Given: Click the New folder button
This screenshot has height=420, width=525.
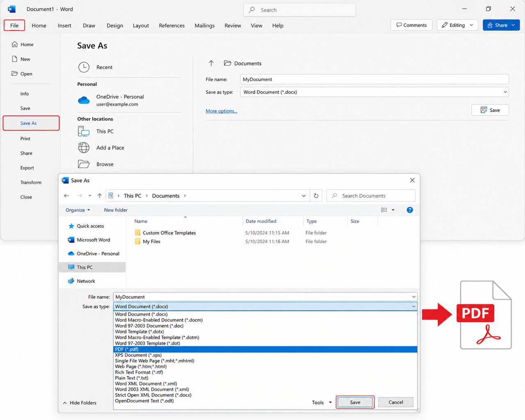Looking at the screenshot, I should coord(116,210).
